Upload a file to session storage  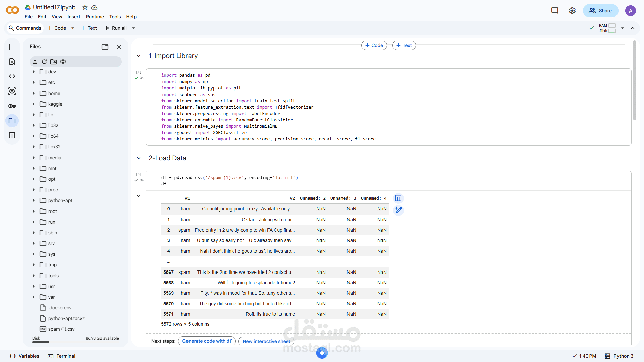click(35, 62)
